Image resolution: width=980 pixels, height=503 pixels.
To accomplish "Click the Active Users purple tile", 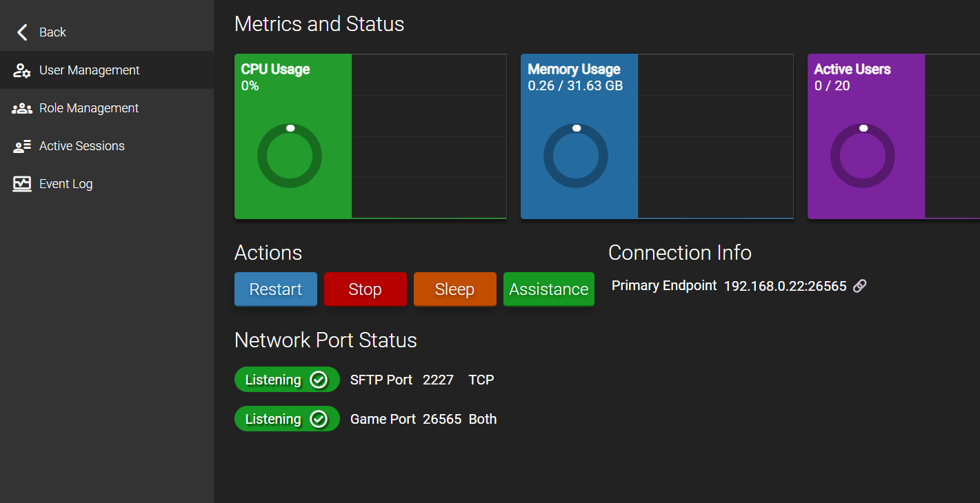I will point(866,136).
